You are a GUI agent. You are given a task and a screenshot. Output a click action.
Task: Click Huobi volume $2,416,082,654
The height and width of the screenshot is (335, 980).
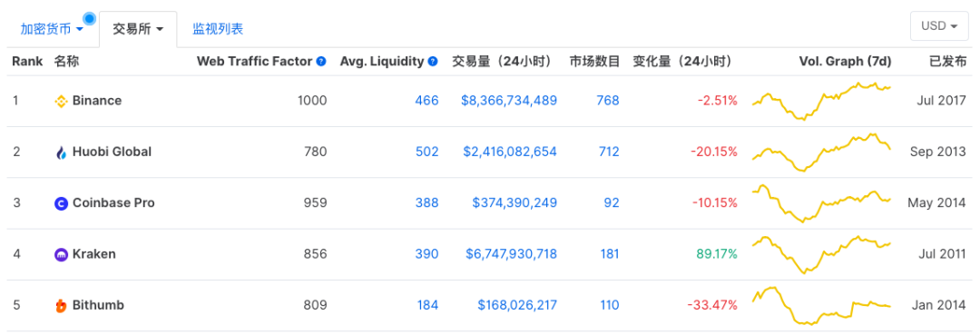click(510, 152)
